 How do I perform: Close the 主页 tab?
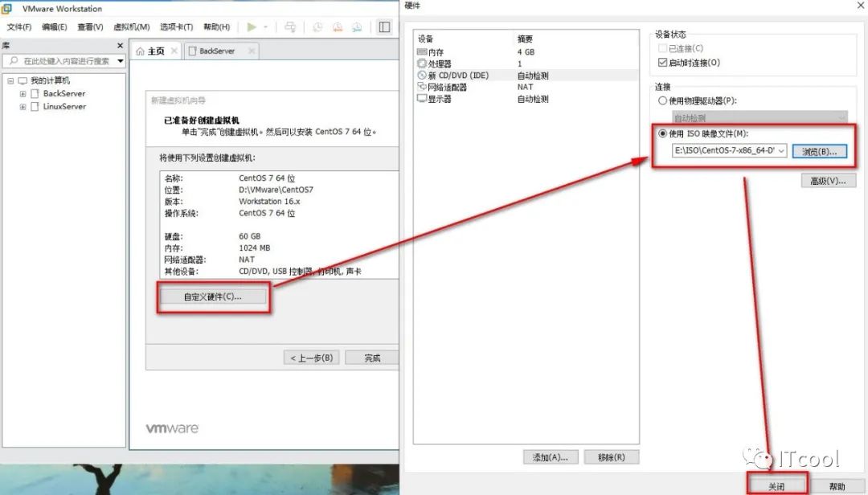tap(174, 51)
